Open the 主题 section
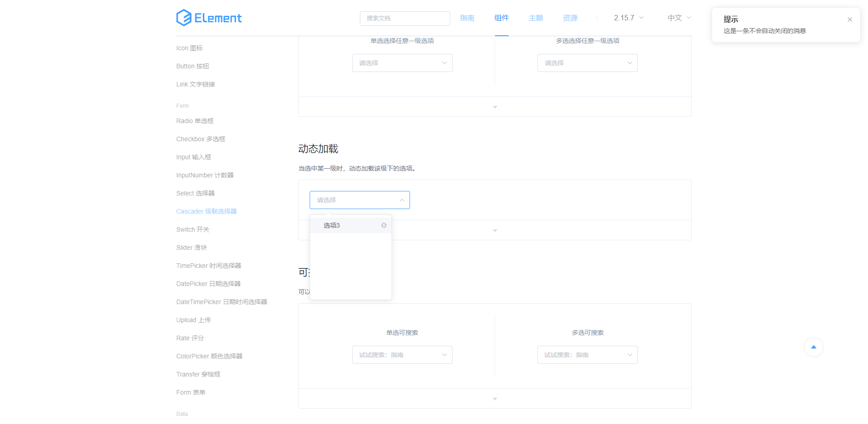Viewport: 868px width, 424px height. (x=536, y=18)
